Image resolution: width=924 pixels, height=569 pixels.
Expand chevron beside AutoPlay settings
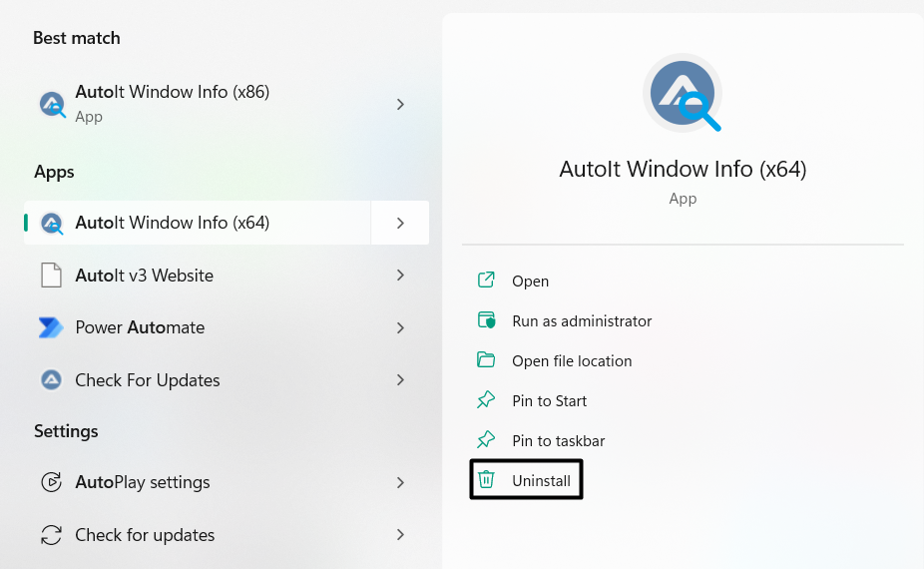point(400,483)
